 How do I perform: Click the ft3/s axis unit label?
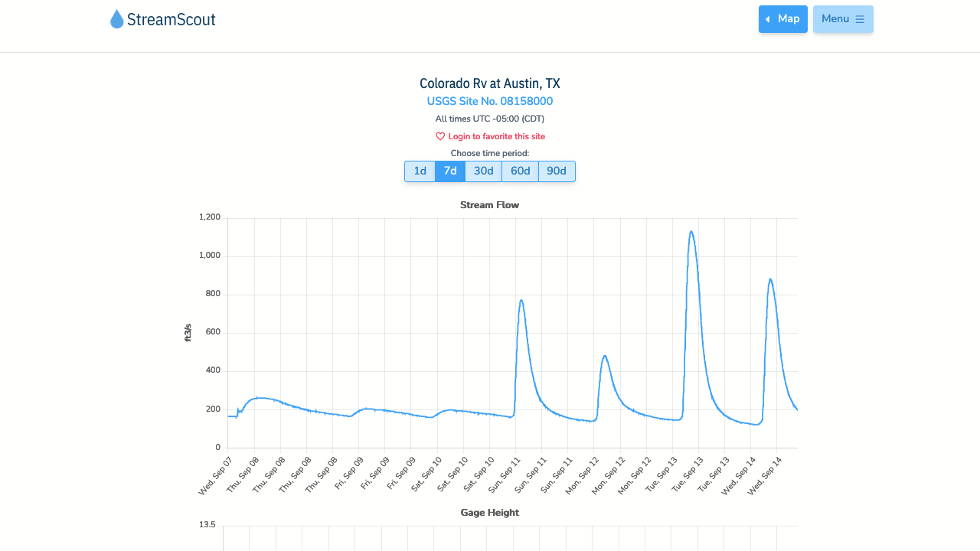[x=188, y=332]
